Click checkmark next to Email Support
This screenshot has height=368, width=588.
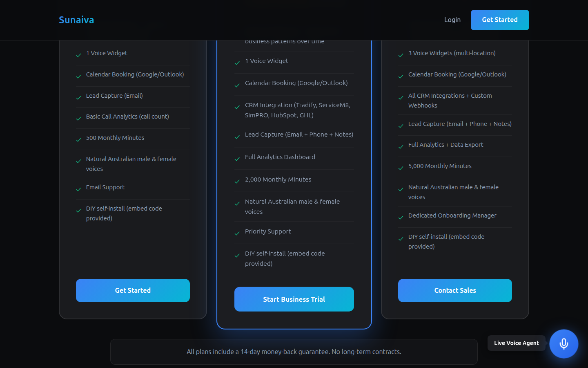79,189
